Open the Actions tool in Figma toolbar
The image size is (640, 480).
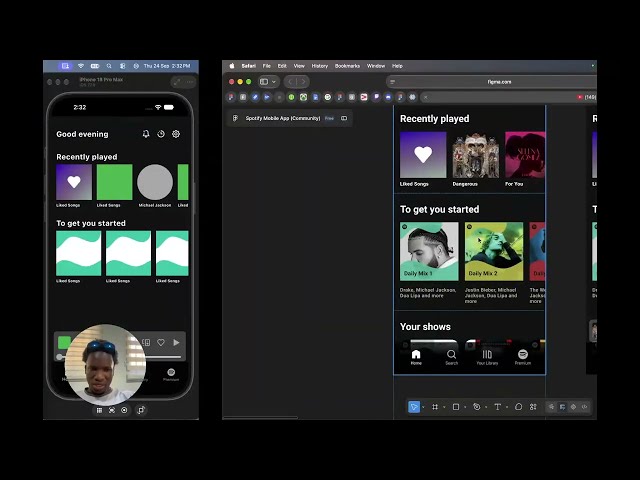pyautogui.click(x=533, y=407)
